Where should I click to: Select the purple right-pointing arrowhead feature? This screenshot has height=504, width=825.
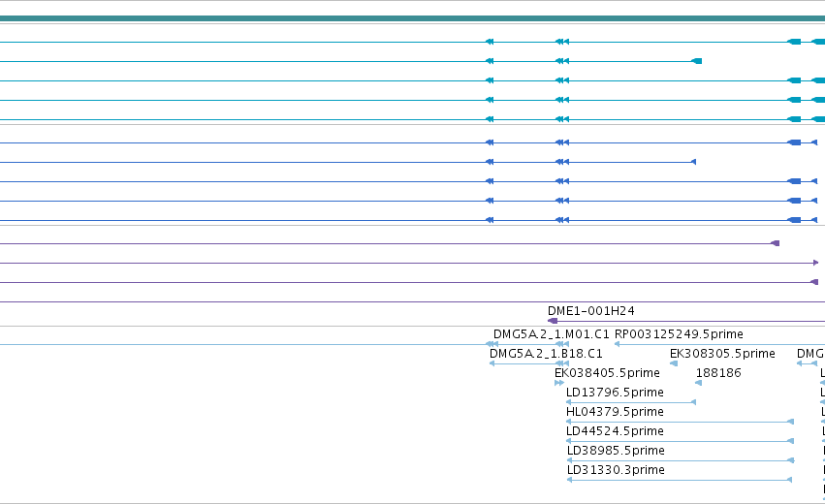[815, 263]
